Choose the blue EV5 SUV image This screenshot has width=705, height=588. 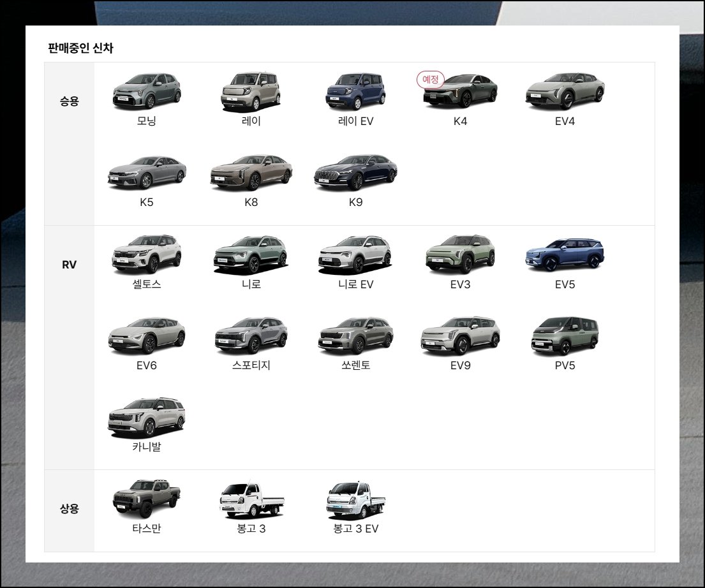[565, 255]
